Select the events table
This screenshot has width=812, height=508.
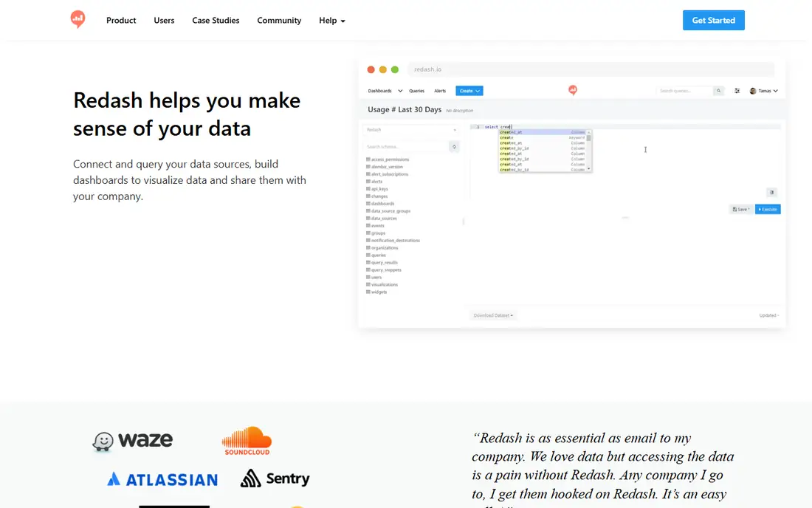point(375,226)
